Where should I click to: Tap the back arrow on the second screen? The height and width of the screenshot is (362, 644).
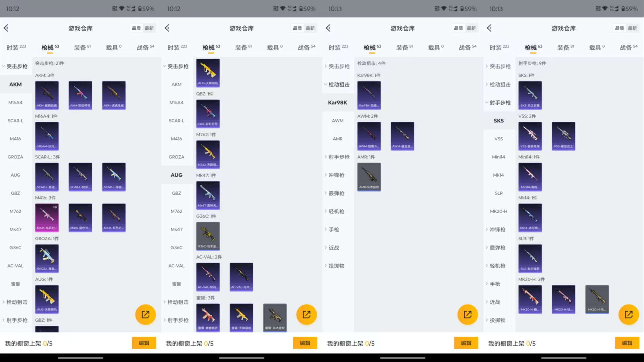(x=167, y=28)
